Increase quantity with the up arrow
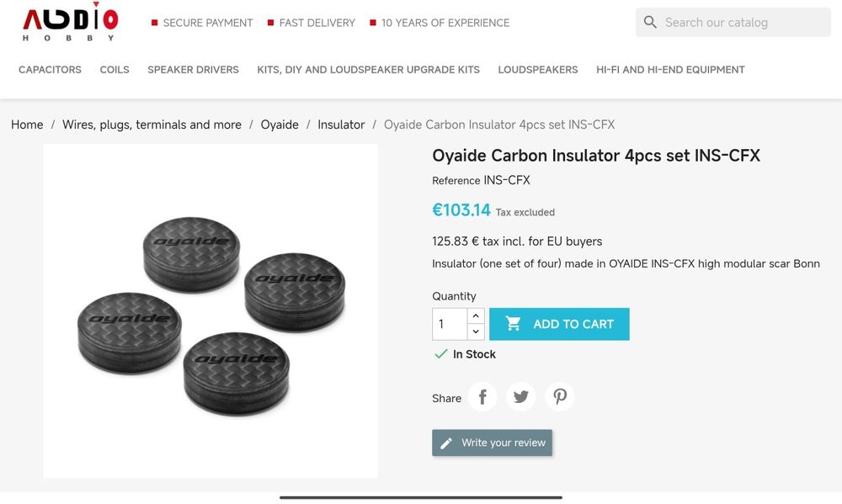 (476, 316)
